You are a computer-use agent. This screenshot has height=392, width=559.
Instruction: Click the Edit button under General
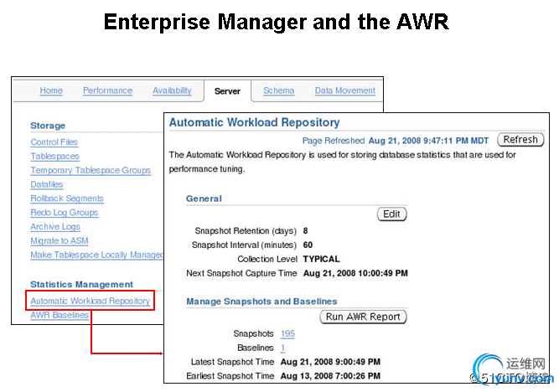click(x=391, y=214)
